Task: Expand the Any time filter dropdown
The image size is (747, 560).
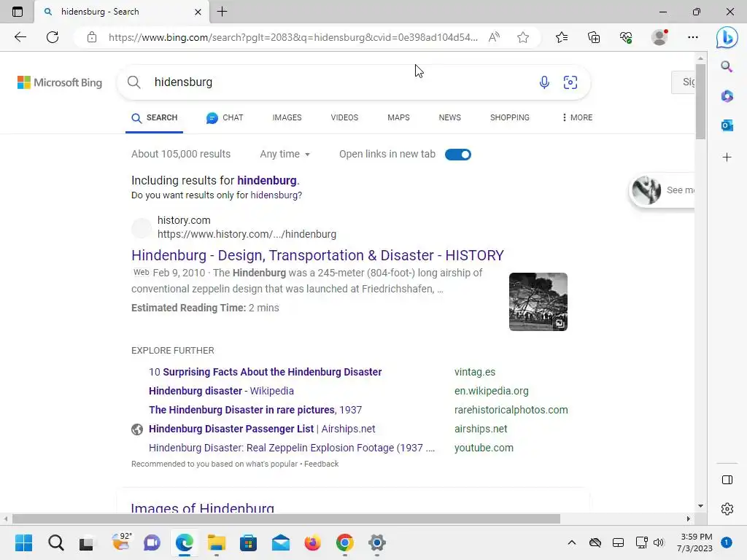Action: point(285,154)
